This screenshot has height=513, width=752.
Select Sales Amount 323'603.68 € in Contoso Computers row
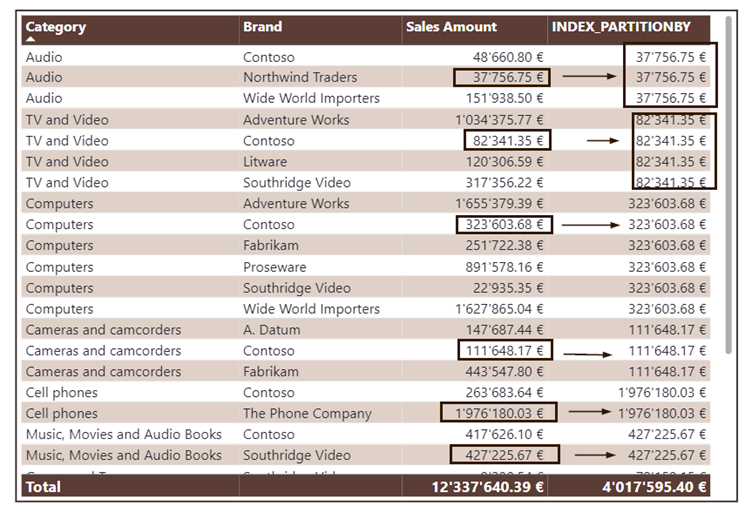(x=505, y=225)
